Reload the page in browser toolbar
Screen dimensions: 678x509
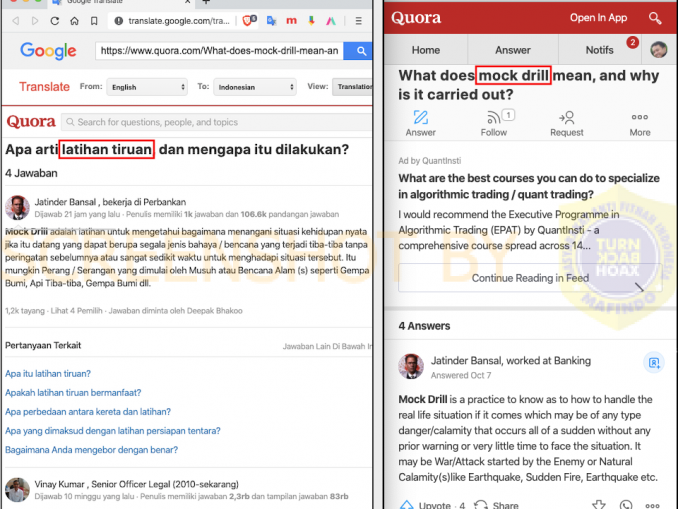(54, 21)
